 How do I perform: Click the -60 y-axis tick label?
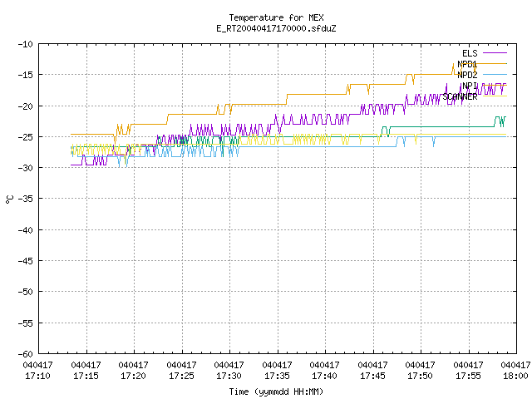click(x=26, y=354)
